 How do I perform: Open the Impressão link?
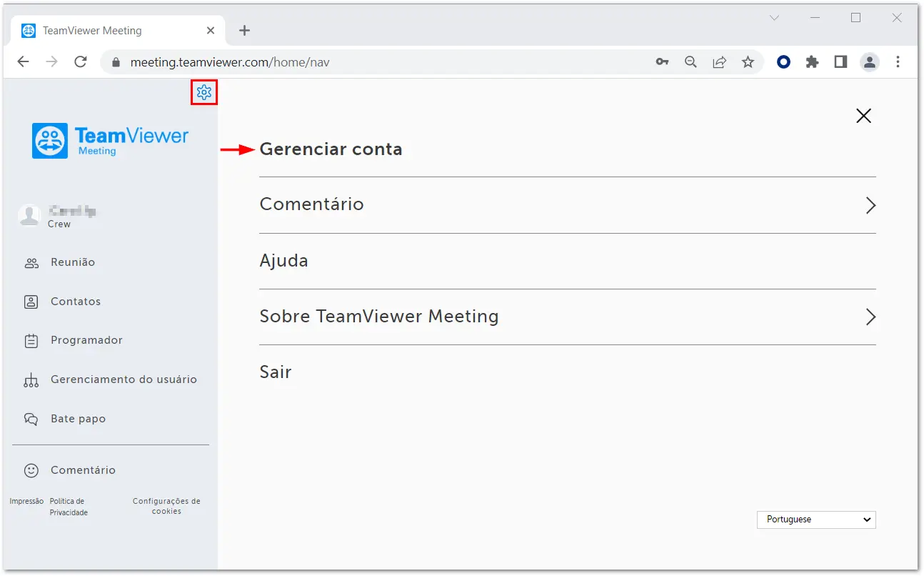tap(26, 502)
